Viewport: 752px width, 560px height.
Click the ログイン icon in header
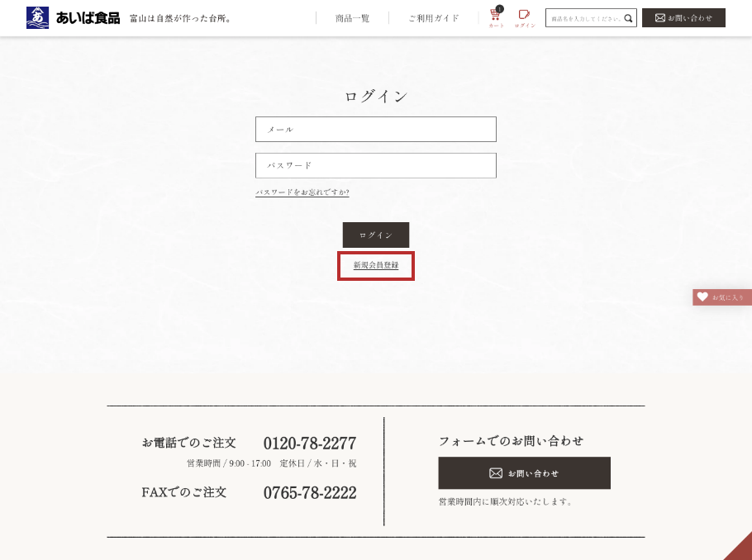click(524, 16)
